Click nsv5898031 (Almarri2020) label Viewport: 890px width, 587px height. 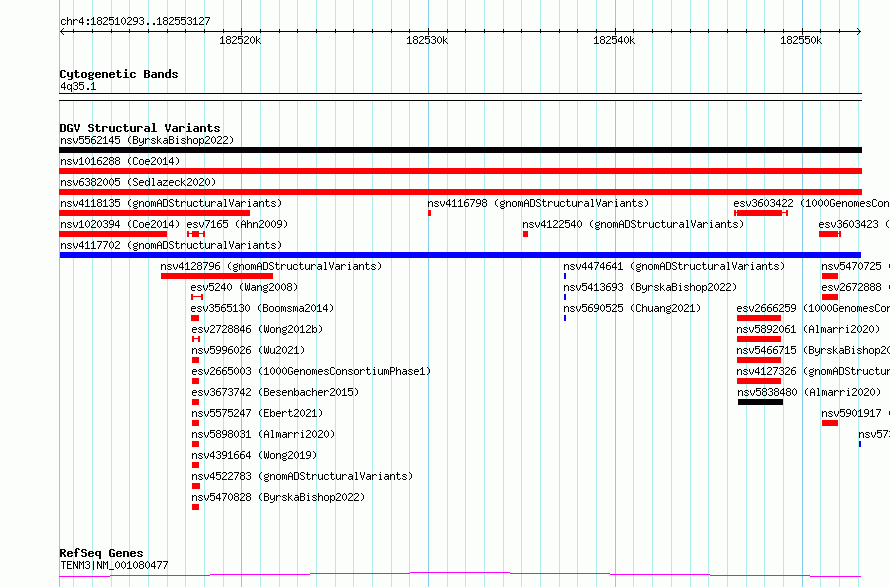tap(263, 434)
